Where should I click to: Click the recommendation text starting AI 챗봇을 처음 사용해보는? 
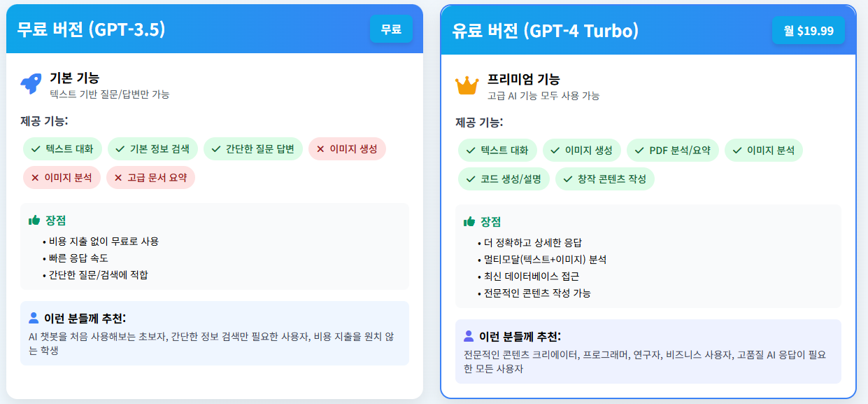tap(211, 343)
